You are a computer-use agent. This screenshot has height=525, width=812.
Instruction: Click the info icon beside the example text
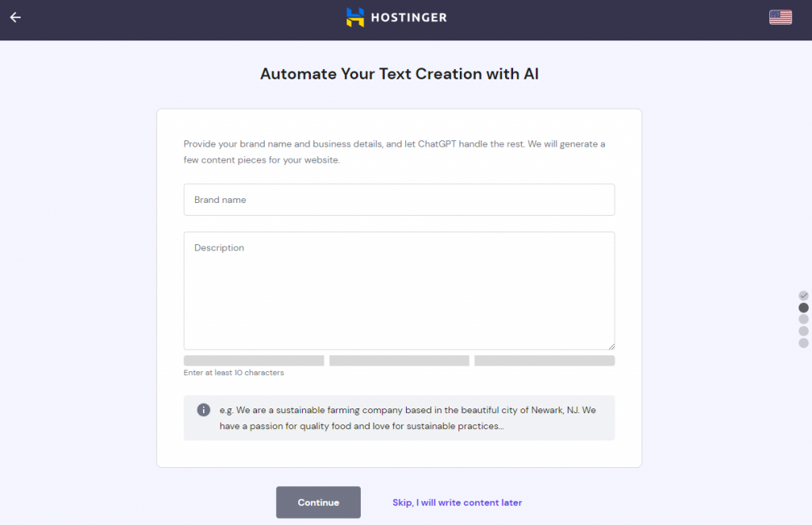[203, 409]
